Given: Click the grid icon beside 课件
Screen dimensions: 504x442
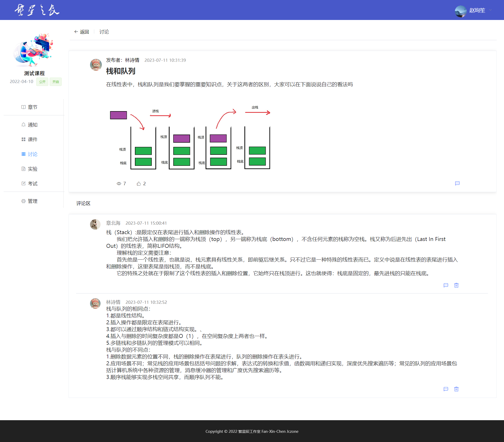Looking at the screenshot, I should tap(23, 139).
